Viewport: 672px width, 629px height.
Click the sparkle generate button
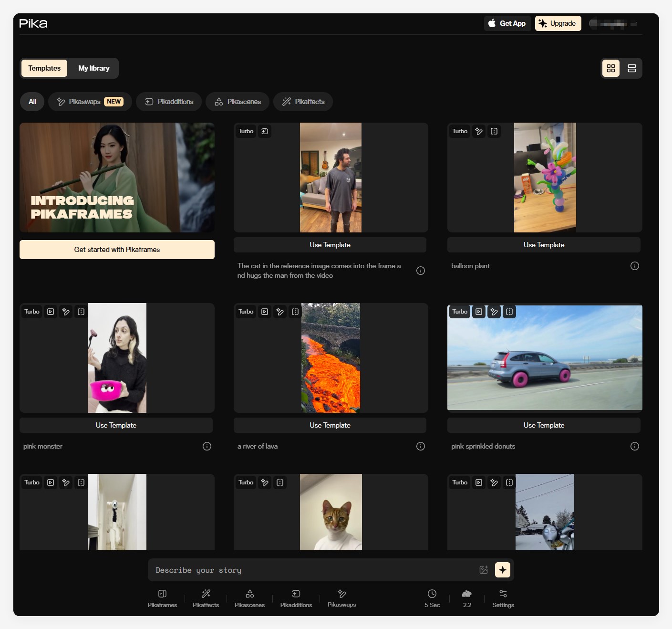(503, 570)
